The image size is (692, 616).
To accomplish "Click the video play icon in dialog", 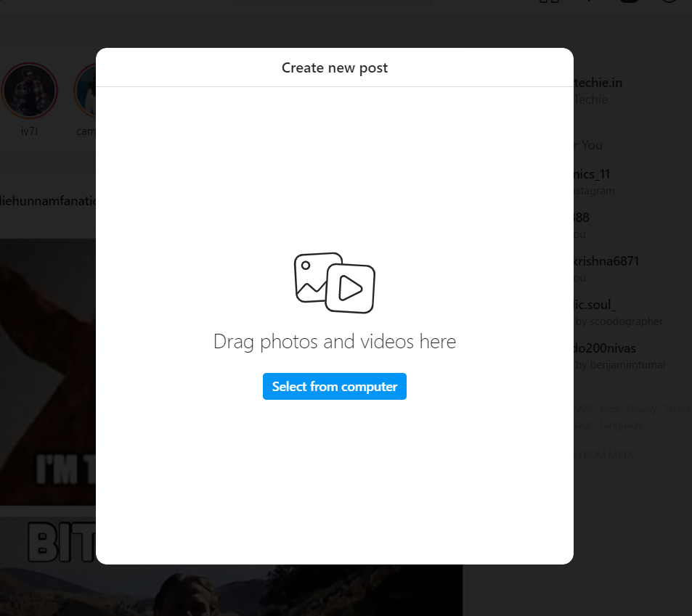I will coord(351,288).
